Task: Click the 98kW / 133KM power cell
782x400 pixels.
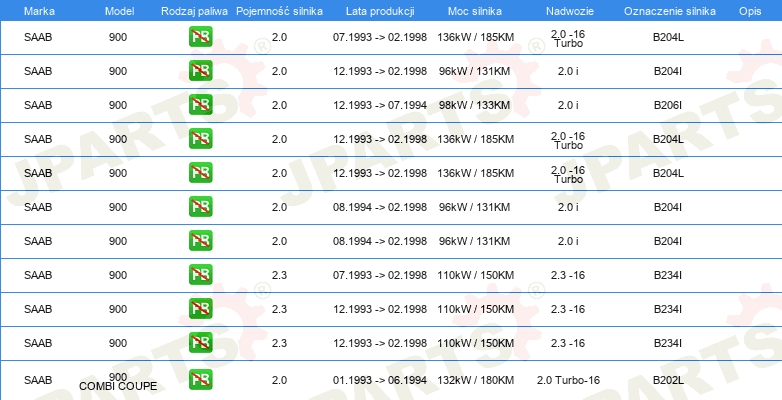Action: [475, 105]
